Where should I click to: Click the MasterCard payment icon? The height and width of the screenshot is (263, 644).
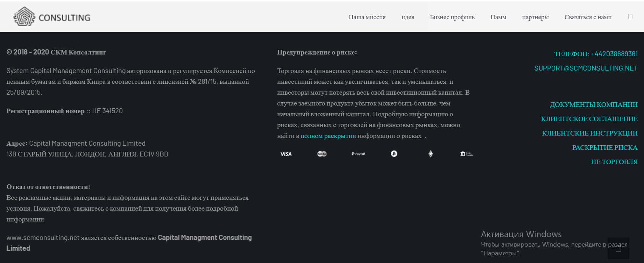pyautogui.click(x=322, y=154)
